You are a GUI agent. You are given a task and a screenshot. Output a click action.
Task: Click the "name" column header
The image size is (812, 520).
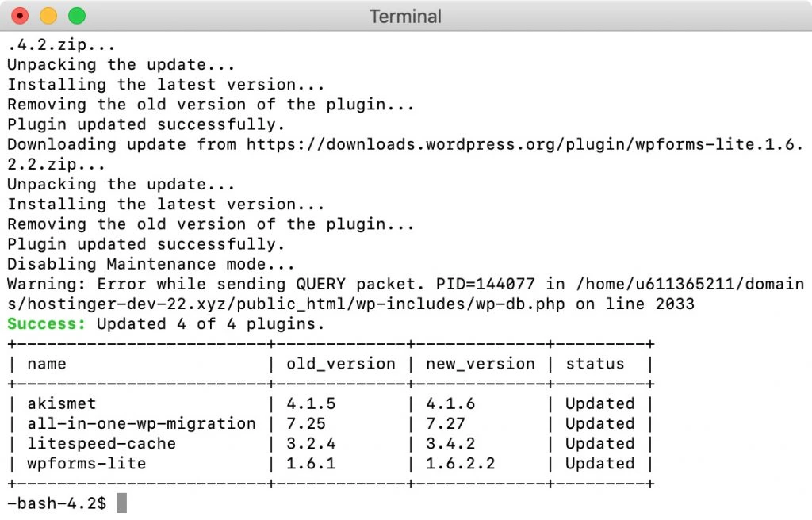(x=47, y=364)
